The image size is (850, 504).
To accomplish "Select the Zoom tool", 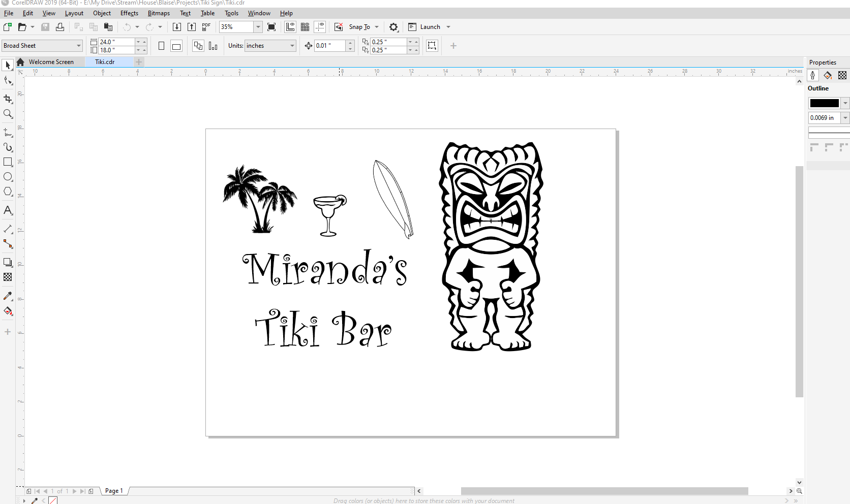I will pyautogui.click(x=8, y=114).
